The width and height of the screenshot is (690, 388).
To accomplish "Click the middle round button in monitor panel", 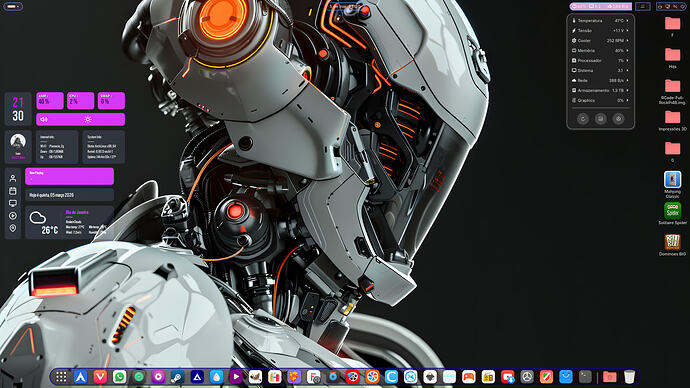I will (601, 119).
